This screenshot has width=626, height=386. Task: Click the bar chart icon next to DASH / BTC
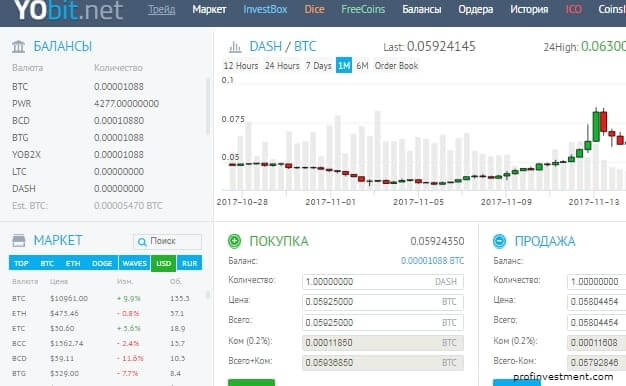(235, 48)
